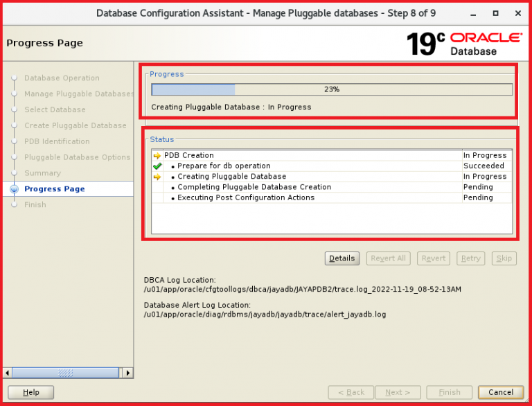Click the green checkmark for Prepare for db operation
This screenshot has width=532, height=406.
(x=157, y=166)
